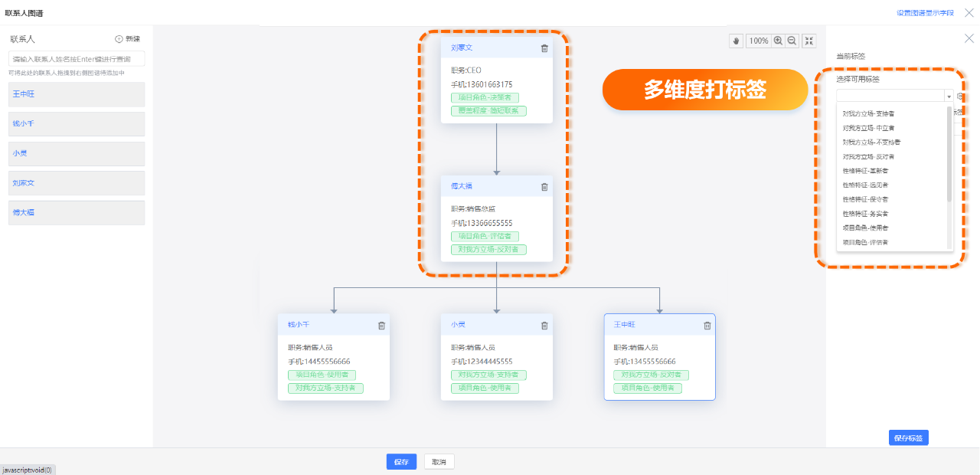980x475 pixels.
Task: Delete the 刘家文 CEO card
Action: coord(544,48)
